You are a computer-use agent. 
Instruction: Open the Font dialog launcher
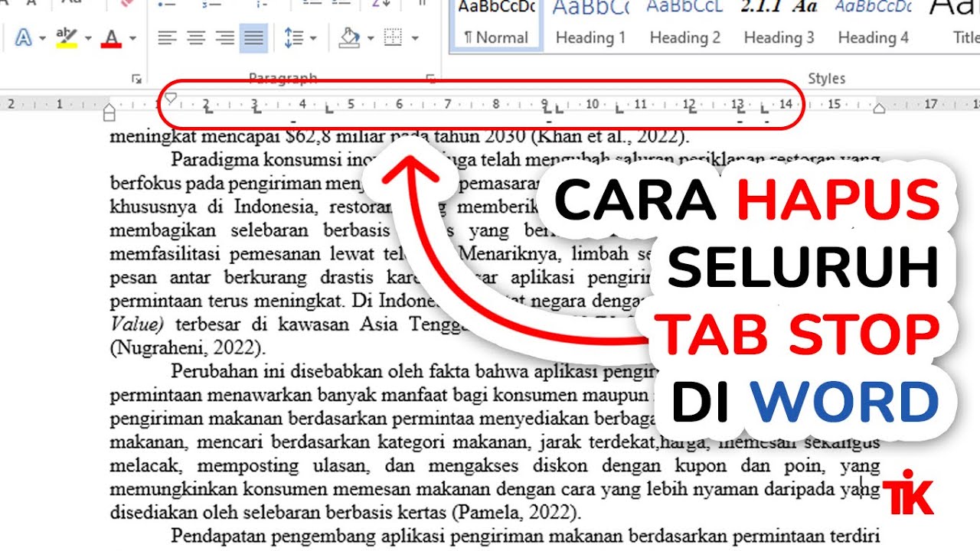[137, 79]
